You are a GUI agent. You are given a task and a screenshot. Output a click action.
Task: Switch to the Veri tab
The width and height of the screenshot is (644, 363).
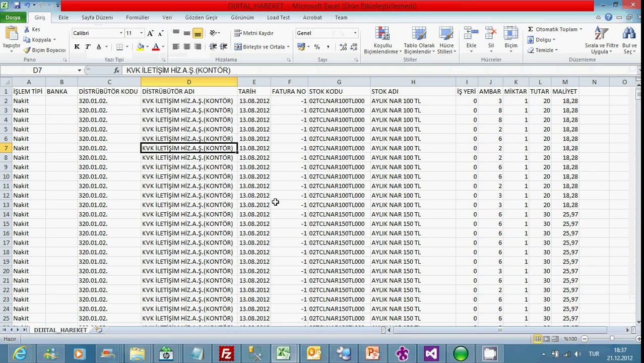tap(167, 17)
